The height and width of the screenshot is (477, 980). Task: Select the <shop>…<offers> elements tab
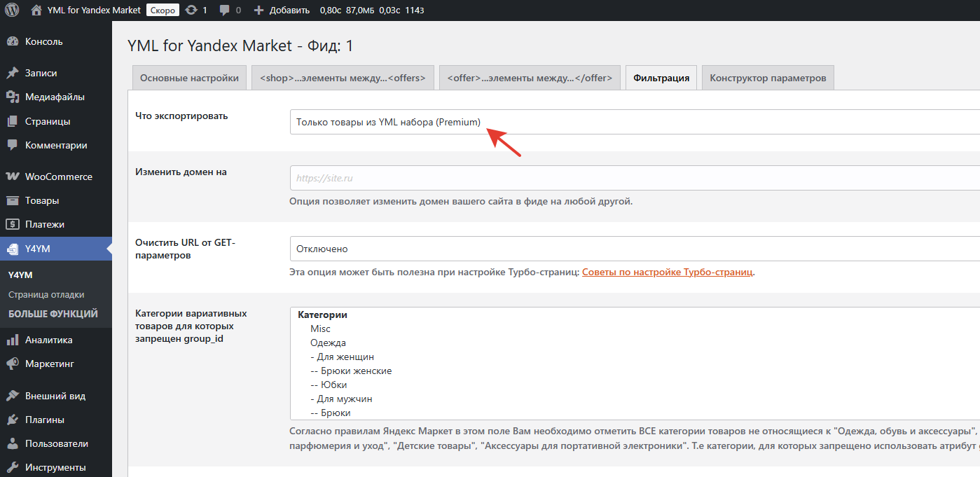point(343,78)
